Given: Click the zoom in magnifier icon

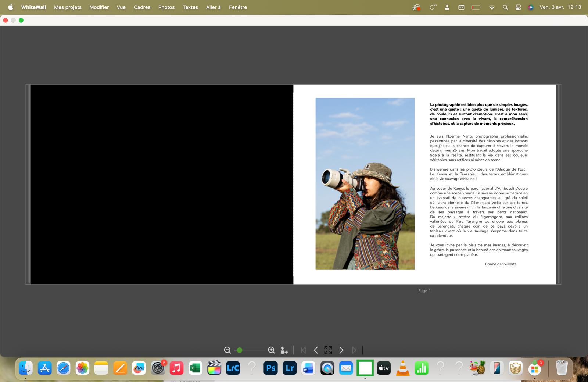Looking at the screenshot, I should pos(271,350).
